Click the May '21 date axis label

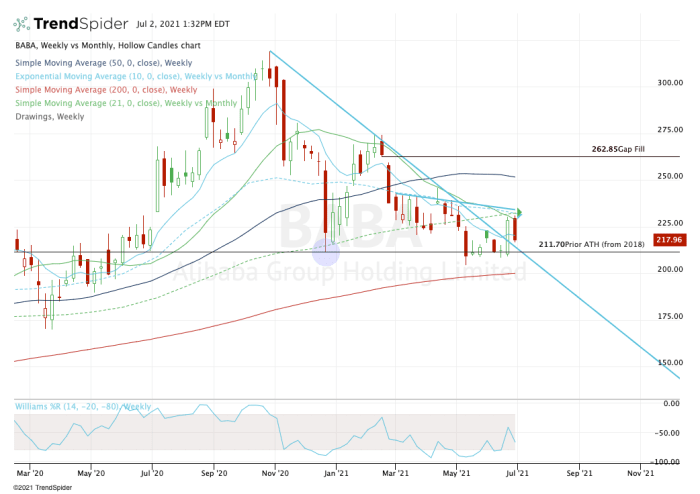click(456, 473)
